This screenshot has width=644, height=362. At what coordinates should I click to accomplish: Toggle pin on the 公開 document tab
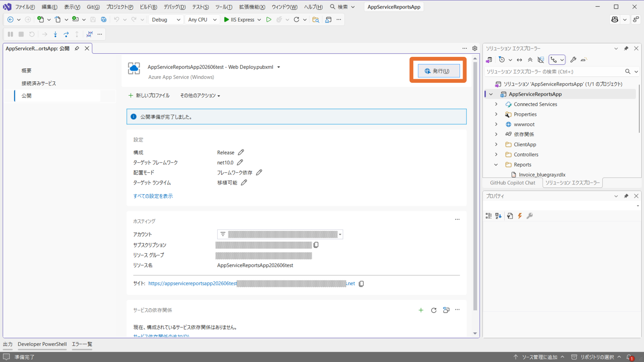click(77, 48)
